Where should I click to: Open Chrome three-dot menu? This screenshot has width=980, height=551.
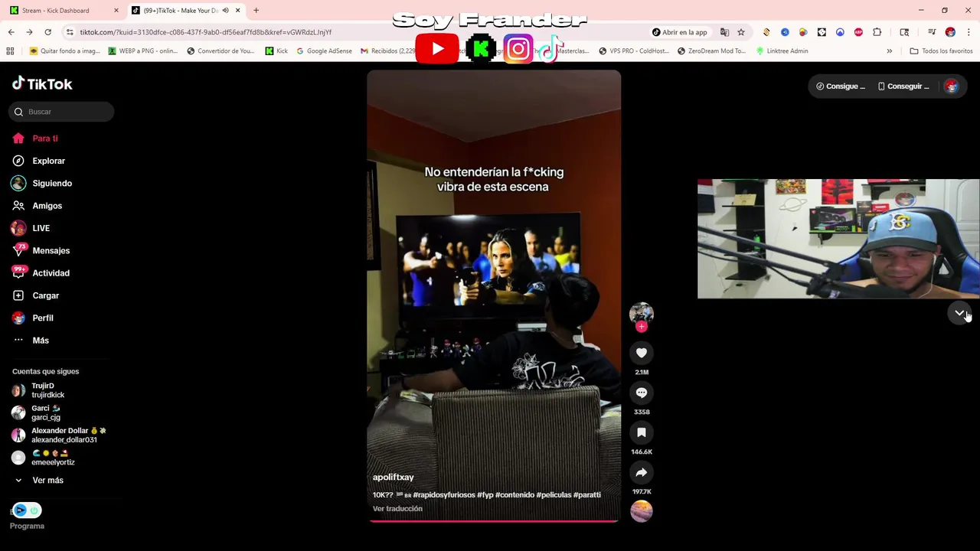[969, 32]
